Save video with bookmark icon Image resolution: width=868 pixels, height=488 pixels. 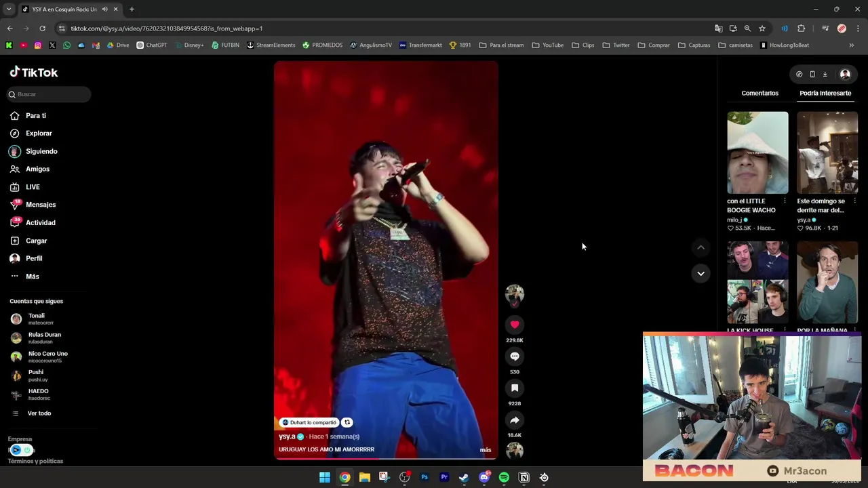pyautogui.click(x=515, y=388)
